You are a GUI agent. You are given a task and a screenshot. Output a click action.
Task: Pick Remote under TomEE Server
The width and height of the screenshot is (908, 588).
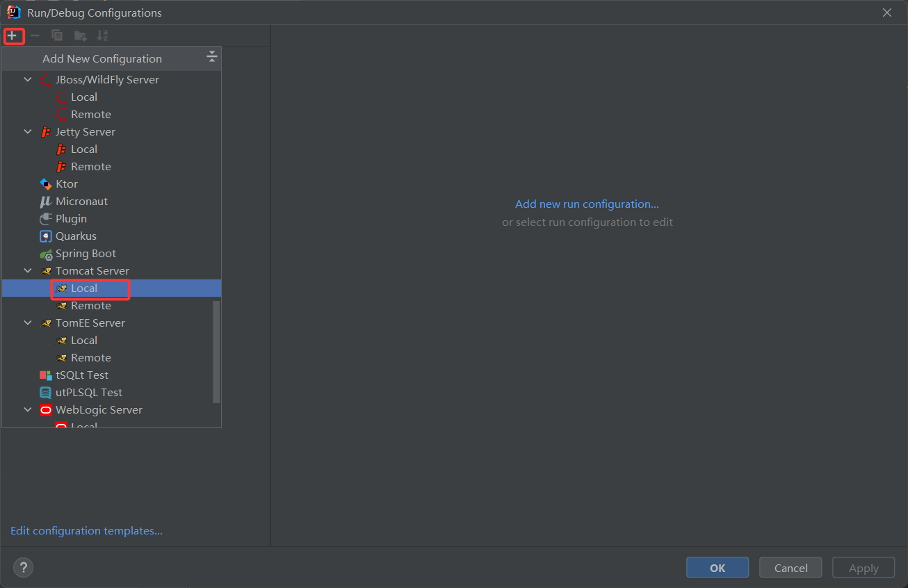pyautogui.click(x=111, y=358)
